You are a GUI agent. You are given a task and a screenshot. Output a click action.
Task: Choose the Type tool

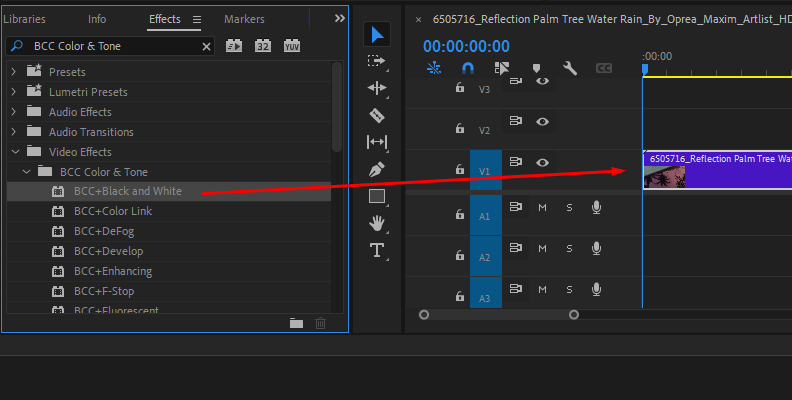tap(377, 250)
